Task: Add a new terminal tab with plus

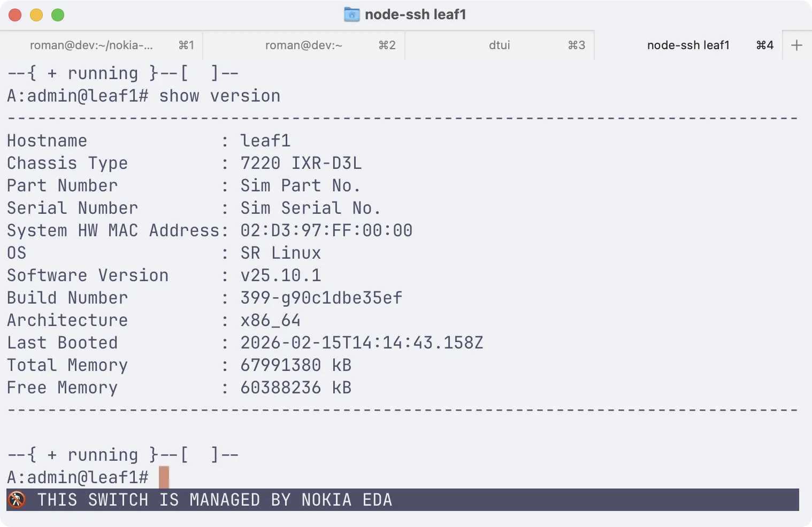Action: [x=796, y=45]
